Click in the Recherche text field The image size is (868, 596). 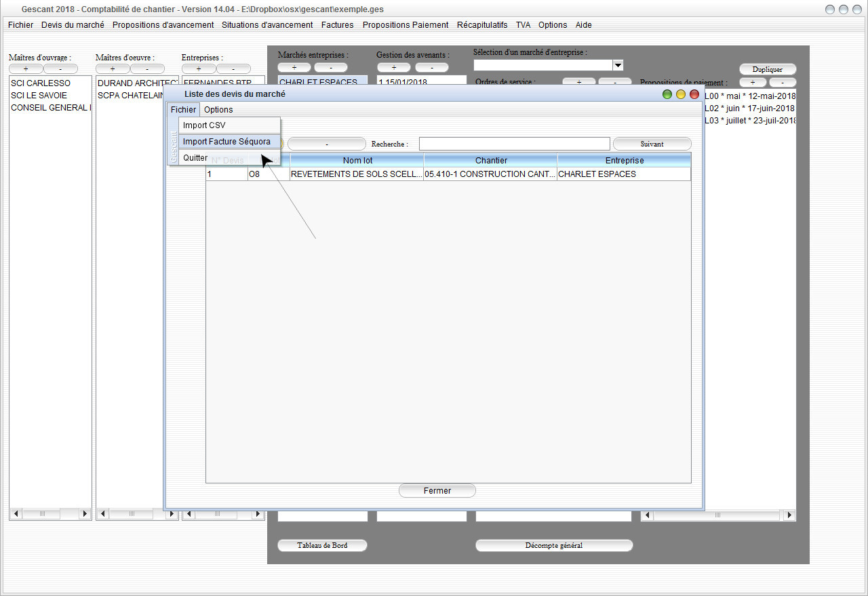point(514,144)
